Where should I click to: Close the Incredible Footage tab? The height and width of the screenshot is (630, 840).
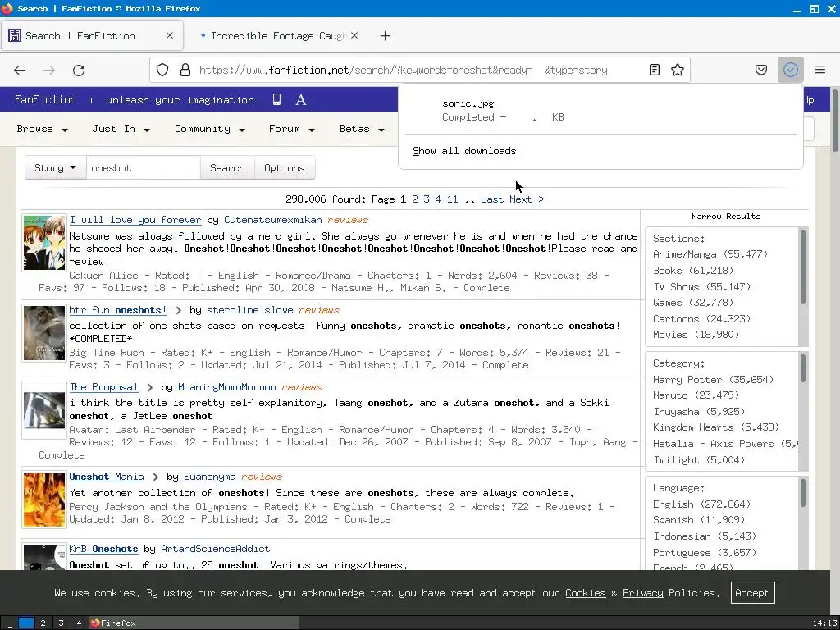coord(354,35)
